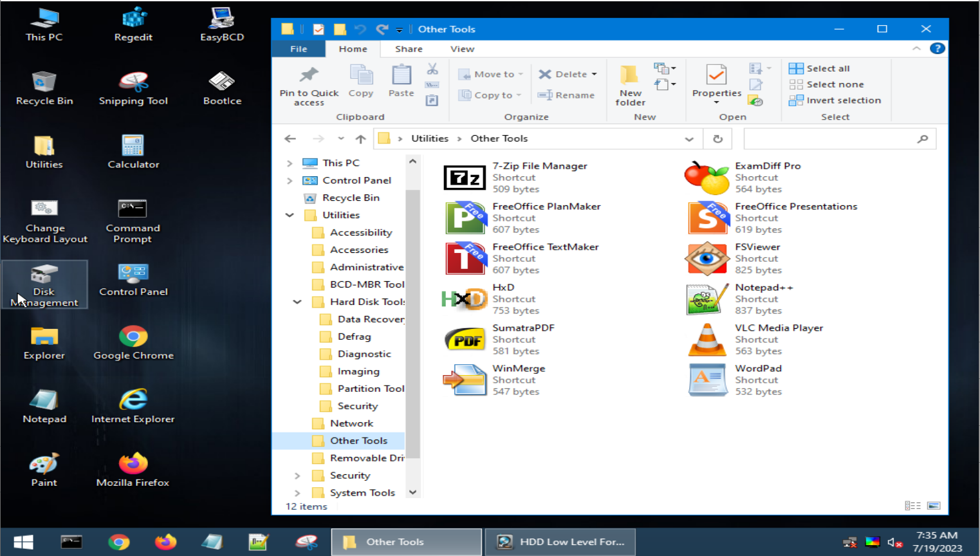Viewport: 980px width, 556px height.
Task: Switch to the Share ribbon tab
Action: click(409, 48)
